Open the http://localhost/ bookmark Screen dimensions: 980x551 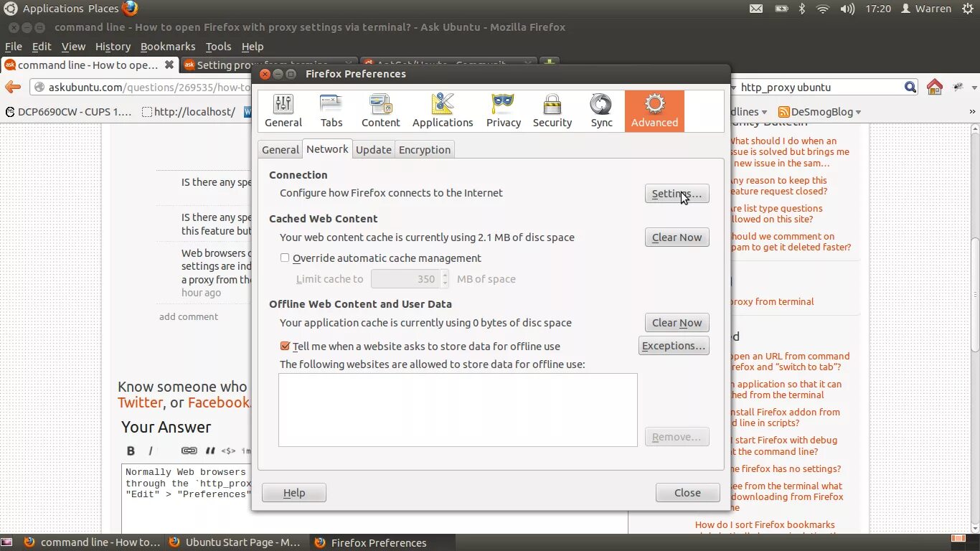(189, 112)
